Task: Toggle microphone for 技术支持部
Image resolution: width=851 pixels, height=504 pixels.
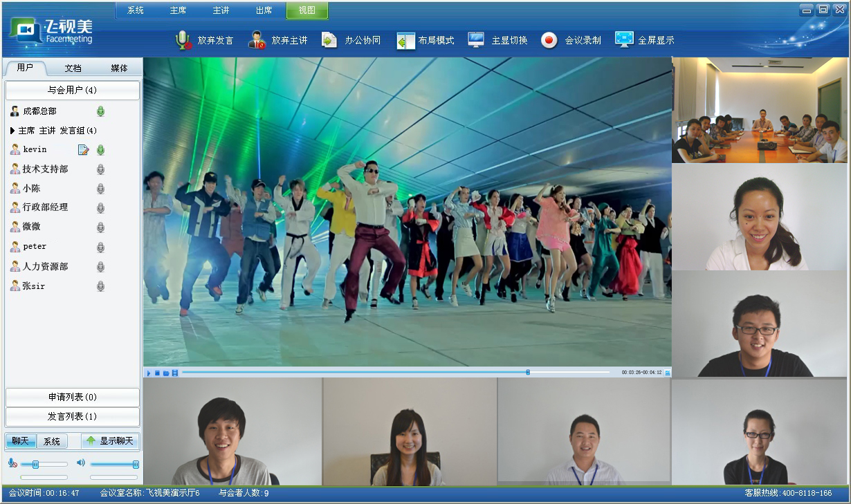Action: coord(100,169)
